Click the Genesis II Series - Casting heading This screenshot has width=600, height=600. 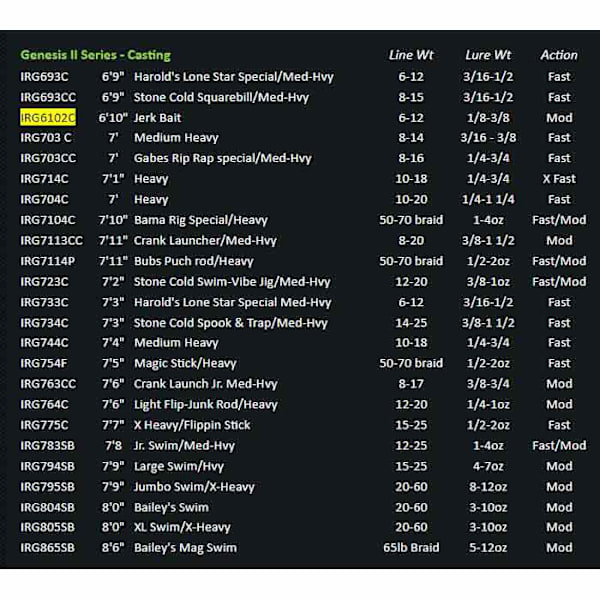pyautogui.click(x=96, y=55)
